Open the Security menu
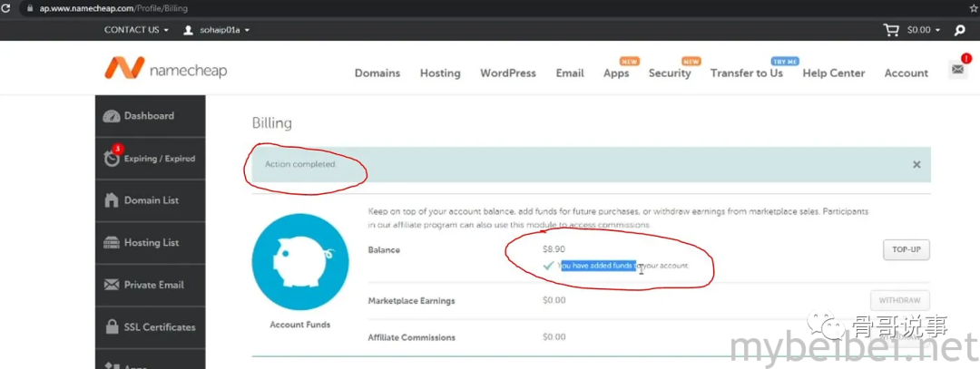 pos(670,73)
